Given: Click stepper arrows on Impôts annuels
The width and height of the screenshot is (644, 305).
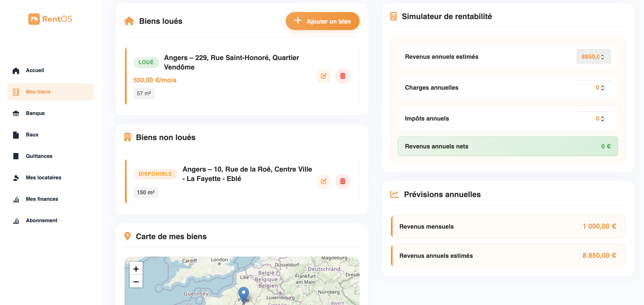Looking at the screenshot, I should 603,118.
